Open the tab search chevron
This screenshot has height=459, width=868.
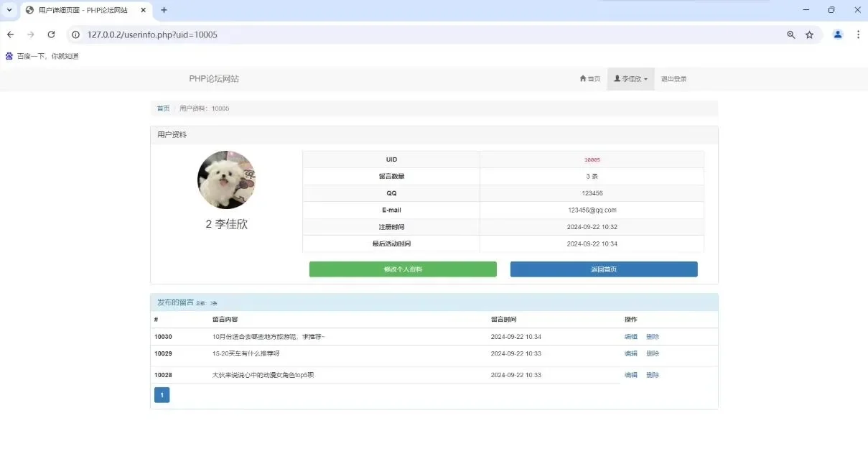(8, 10)
